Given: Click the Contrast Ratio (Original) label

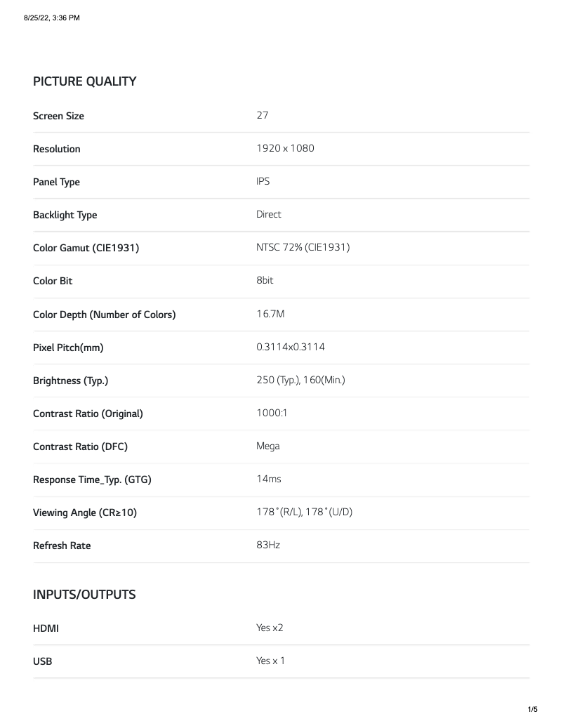Looking at the screenshot, I should pyautogui.click(x=88, y=413).
